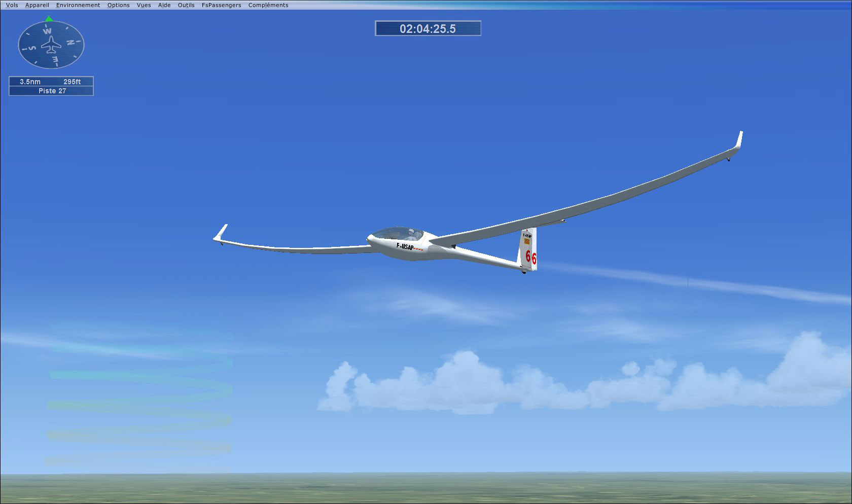Open the Compléments menu
Viewport: 852px width, 504px height.
pos(268,5)
